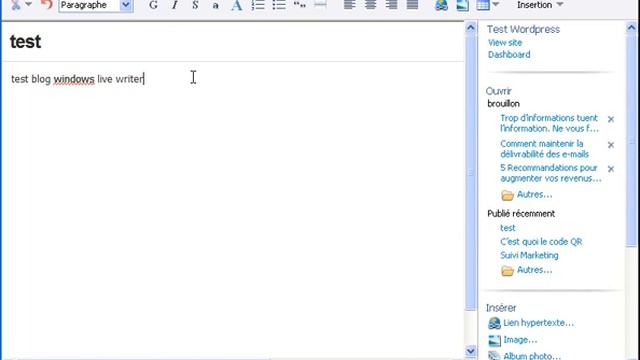Toggle italic (I) formatting
640x360 pixels.
[175, 5]
